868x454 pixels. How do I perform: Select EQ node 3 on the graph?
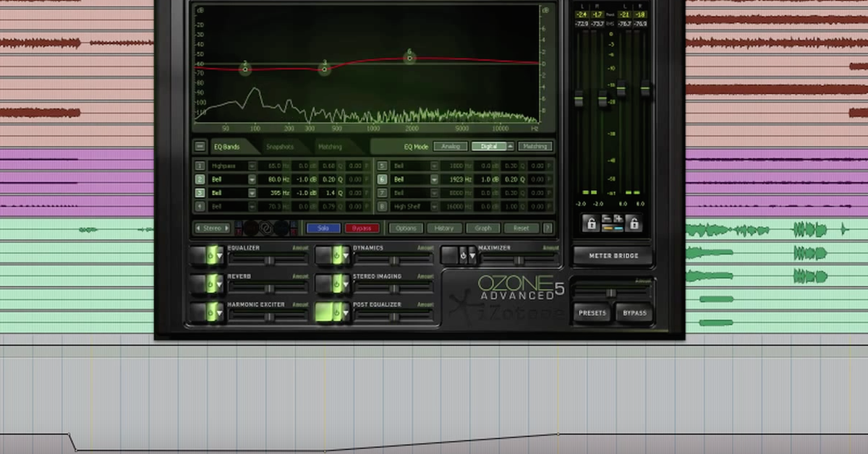coord(325,69)
